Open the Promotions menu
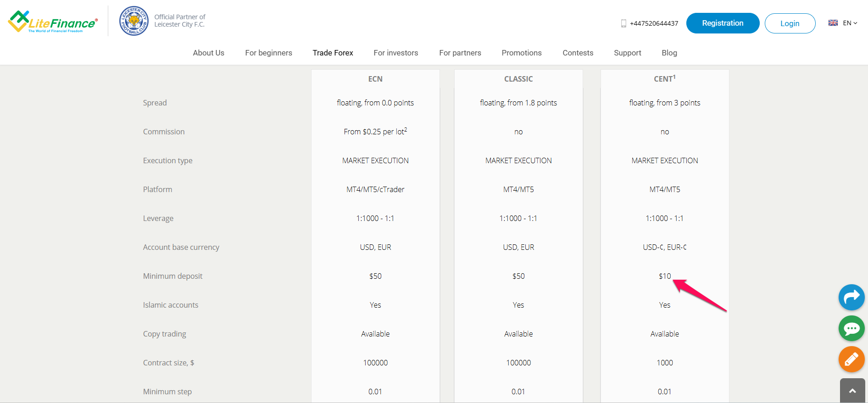Image resolution: width=868 pixels, height=403 pixels. [x=522, y=53]
